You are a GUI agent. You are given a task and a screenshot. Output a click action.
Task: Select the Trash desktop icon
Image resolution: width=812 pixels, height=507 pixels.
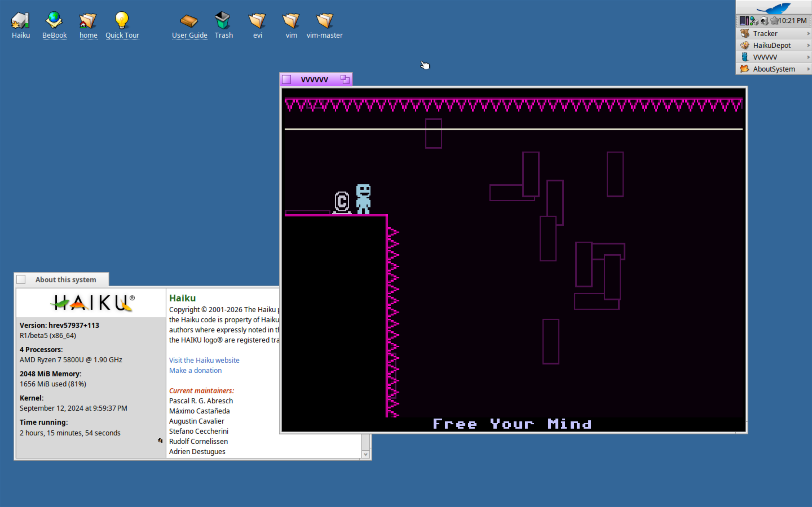point(223,21)
